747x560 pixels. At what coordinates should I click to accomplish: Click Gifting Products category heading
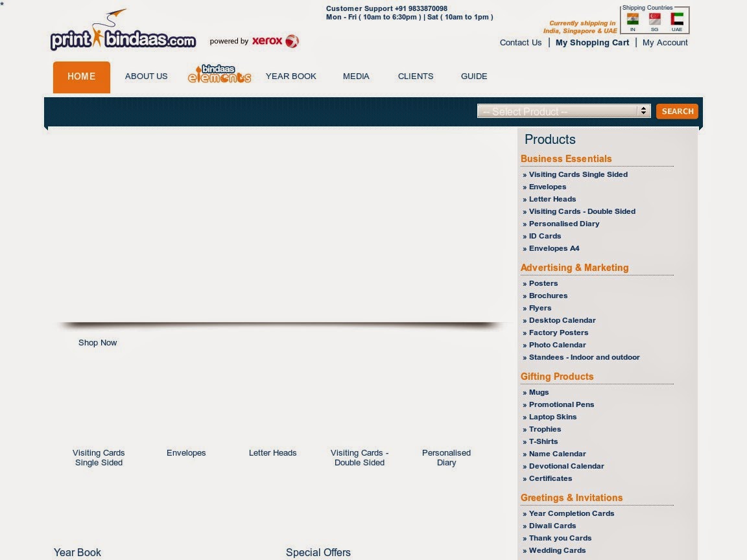[556, 377]
